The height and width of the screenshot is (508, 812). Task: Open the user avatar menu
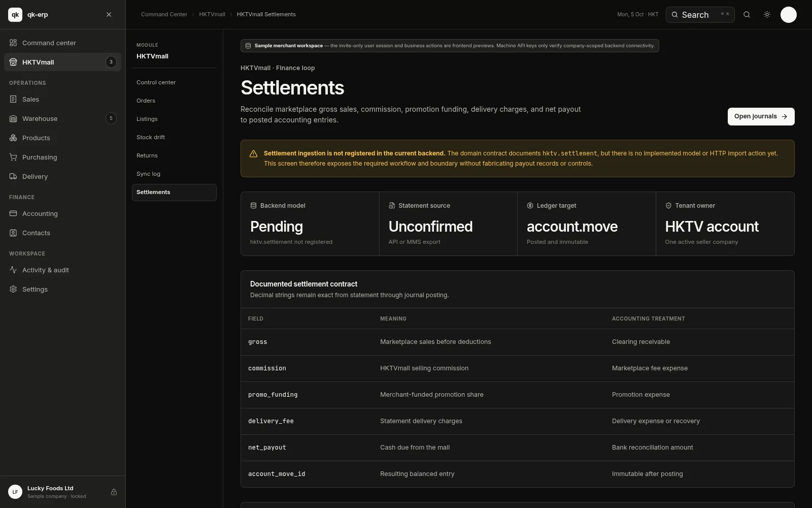[x=788, y=15]
